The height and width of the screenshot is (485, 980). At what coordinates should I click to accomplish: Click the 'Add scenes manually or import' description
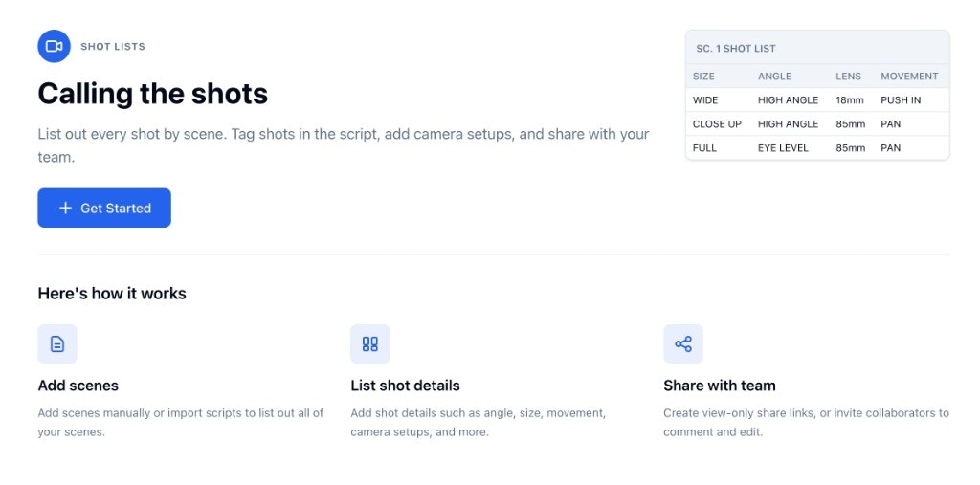pyautogui.click(x=181, y=423)
